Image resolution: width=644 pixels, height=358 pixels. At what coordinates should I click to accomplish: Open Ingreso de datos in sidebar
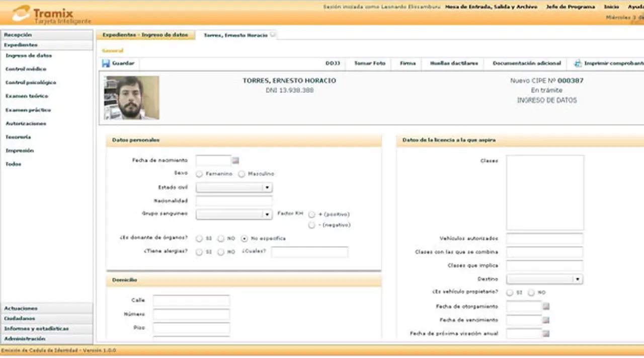29,56
